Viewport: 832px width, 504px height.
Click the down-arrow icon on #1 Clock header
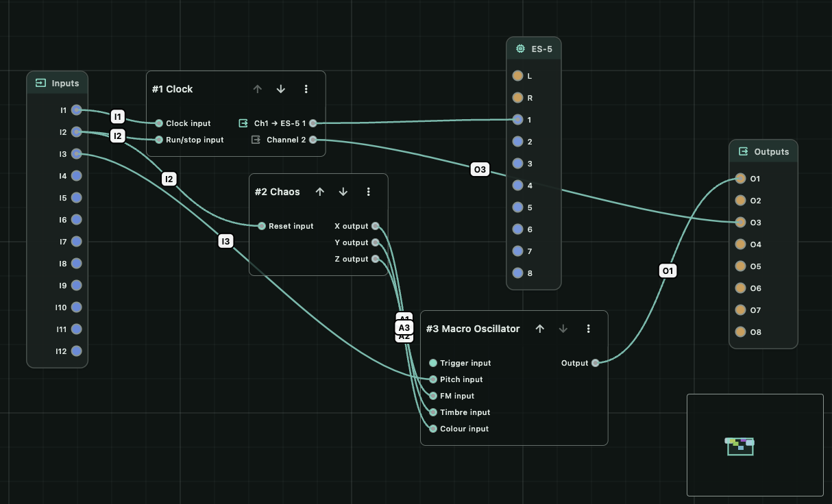280,88
